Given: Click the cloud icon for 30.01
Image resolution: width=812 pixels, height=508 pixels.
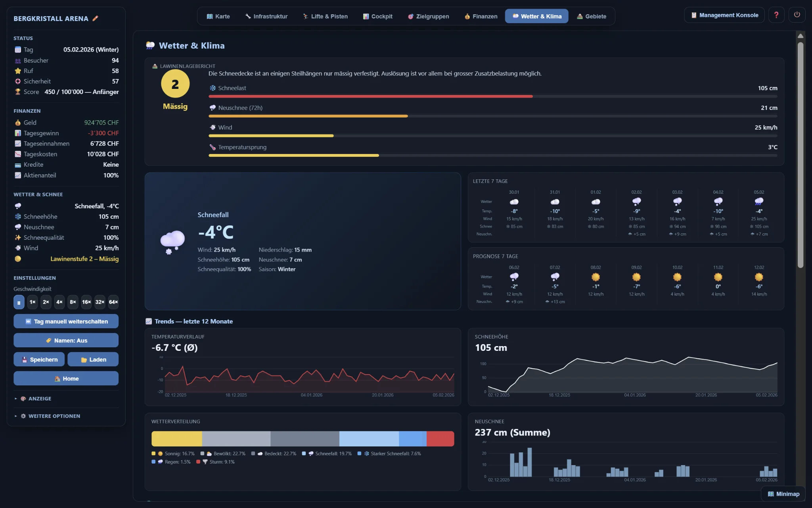Looking at the screenshot, I should (x=514, y=202).
